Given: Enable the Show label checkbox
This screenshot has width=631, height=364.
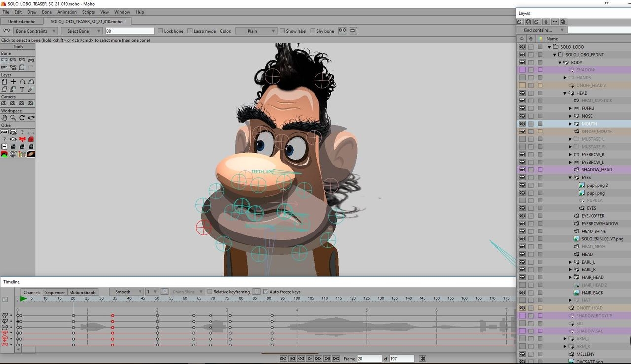Looking at the screenshot, I should [282, 31].
